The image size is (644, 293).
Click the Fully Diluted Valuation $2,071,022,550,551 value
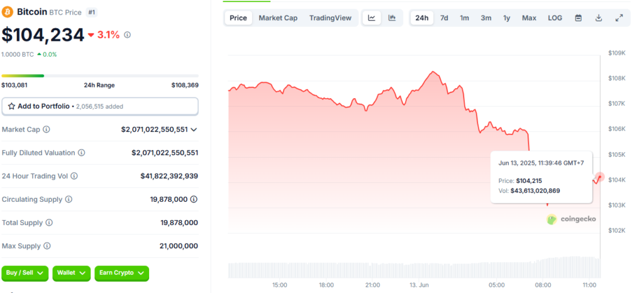[165, 153]
